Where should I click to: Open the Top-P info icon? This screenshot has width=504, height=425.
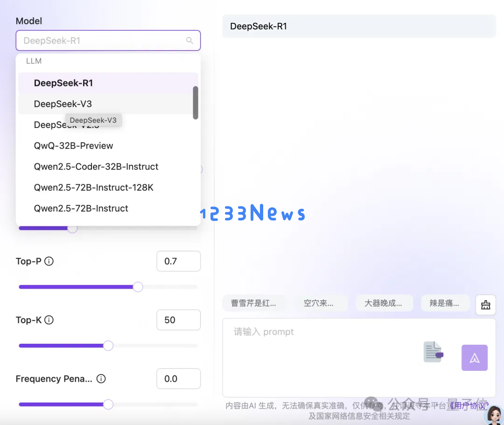[49, 261]
